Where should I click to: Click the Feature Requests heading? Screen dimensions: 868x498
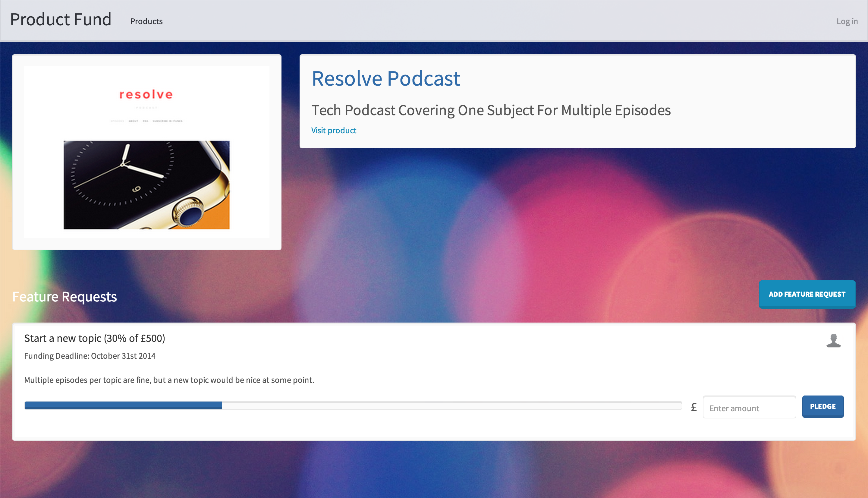pos(64,297)
